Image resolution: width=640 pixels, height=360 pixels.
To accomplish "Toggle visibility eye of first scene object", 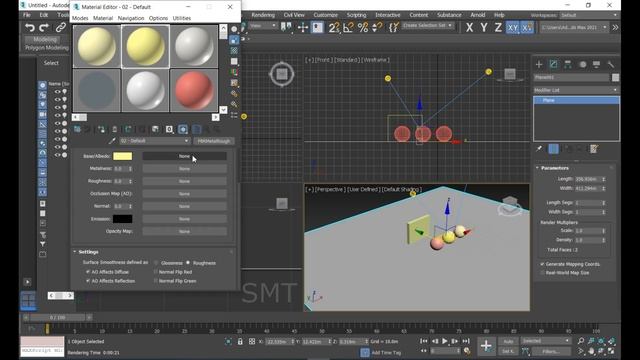I will tap(58, 92).
